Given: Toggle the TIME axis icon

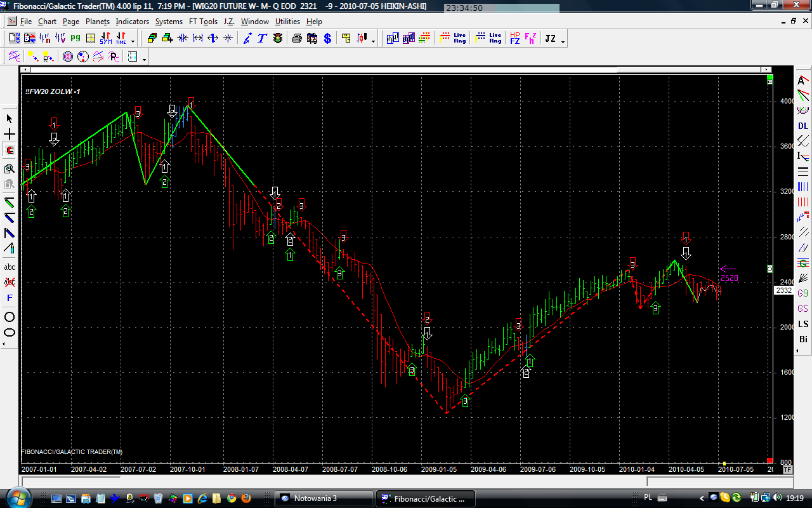Looking at the screenshot, I should click(x=121, y=39).
